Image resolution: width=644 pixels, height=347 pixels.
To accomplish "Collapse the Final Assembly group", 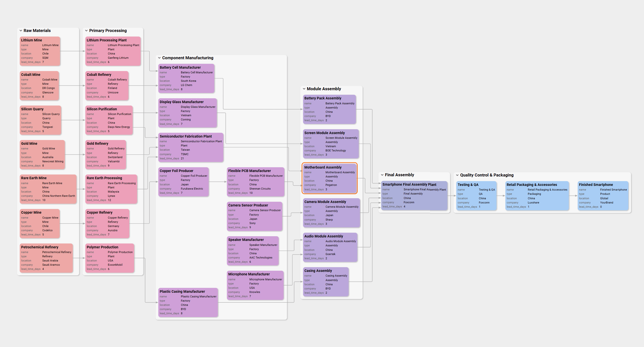I will click(x=382, y=175).
